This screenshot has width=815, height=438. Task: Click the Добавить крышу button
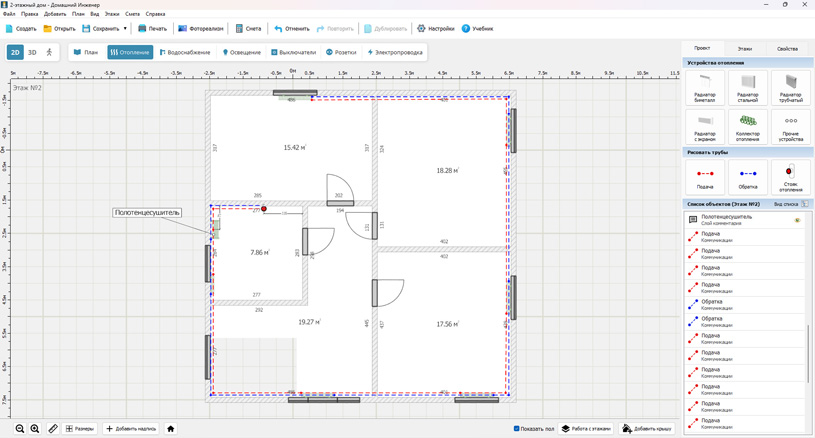coord(647,429)
